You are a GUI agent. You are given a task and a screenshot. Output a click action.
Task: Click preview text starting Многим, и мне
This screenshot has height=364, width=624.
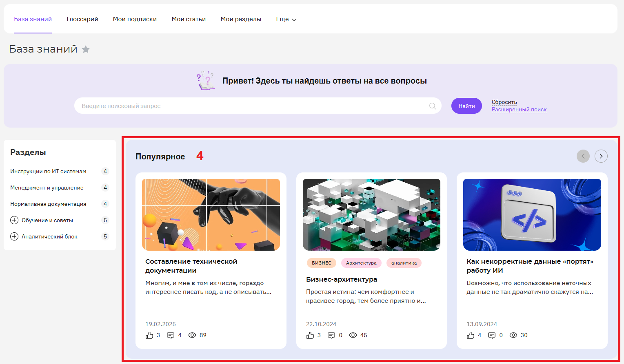[x=208, y=287]
